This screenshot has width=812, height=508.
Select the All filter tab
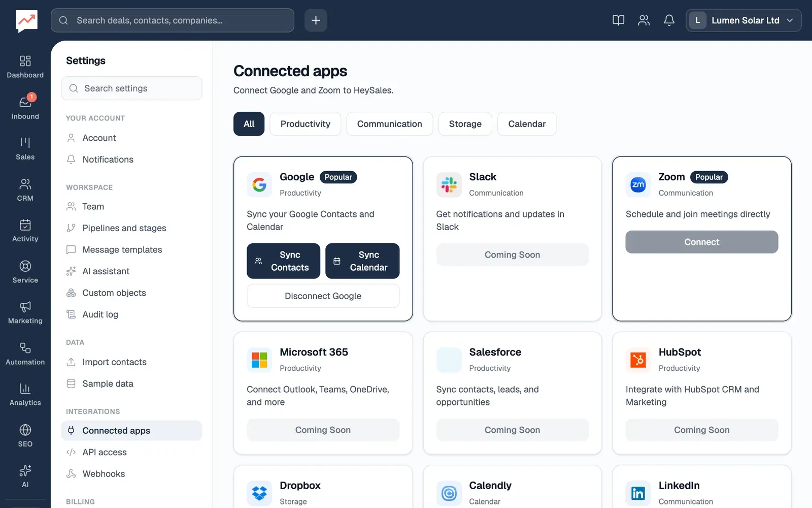pyautogui.click(x=249, y=124)
